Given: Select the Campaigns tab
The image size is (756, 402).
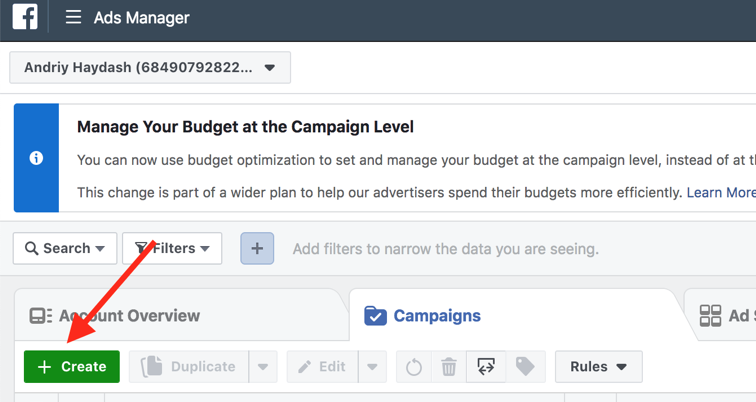Looking at the screenshot, I should tap(423, 316).
